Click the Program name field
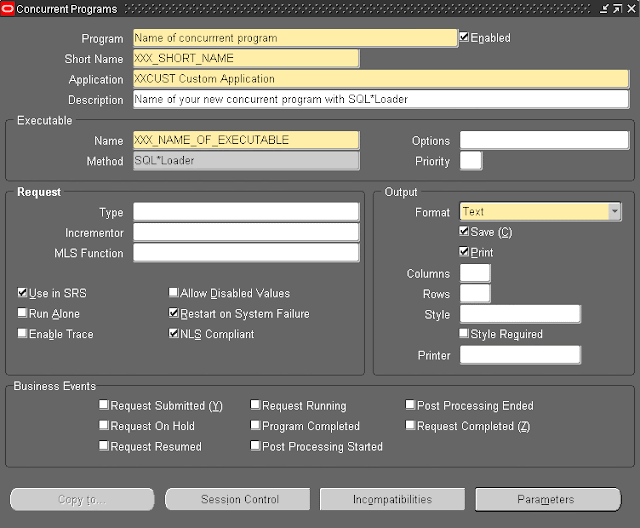This screenshot has width=640, height=528. pyautogui.click(x=295, y=38)
